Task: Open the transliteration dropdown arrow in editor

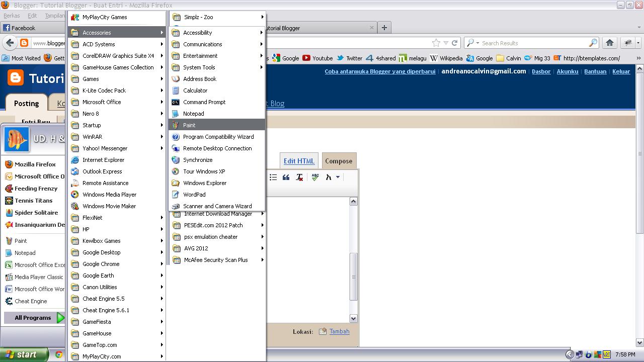Action: click(x=338, y=177)
